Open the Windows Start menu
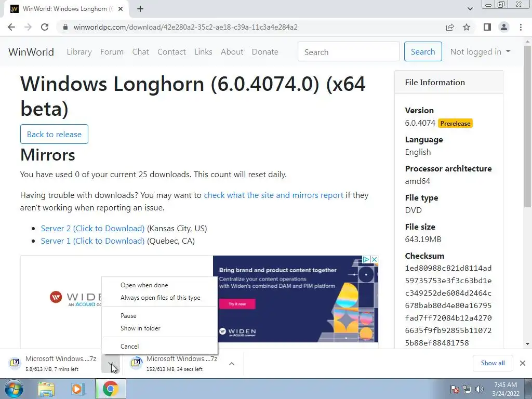 point(14,389)
